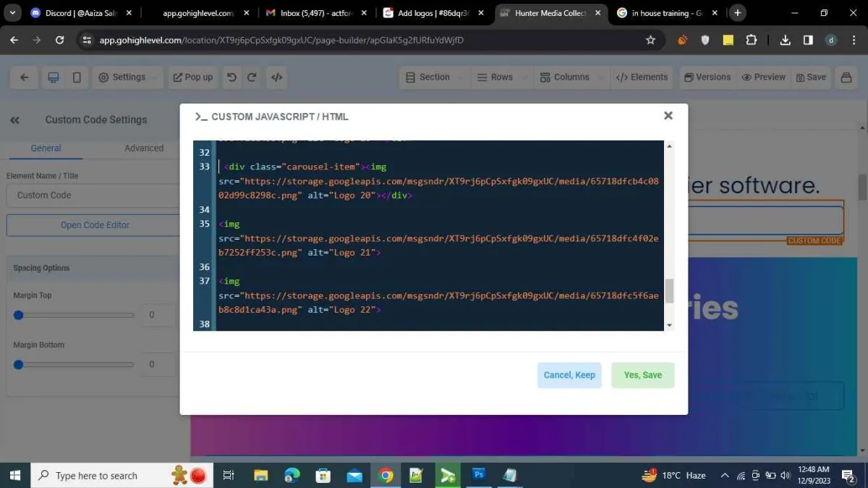Open page Versions
This screenshot has height=488, width=868.
pyautogui.click(x=707, y=77)
